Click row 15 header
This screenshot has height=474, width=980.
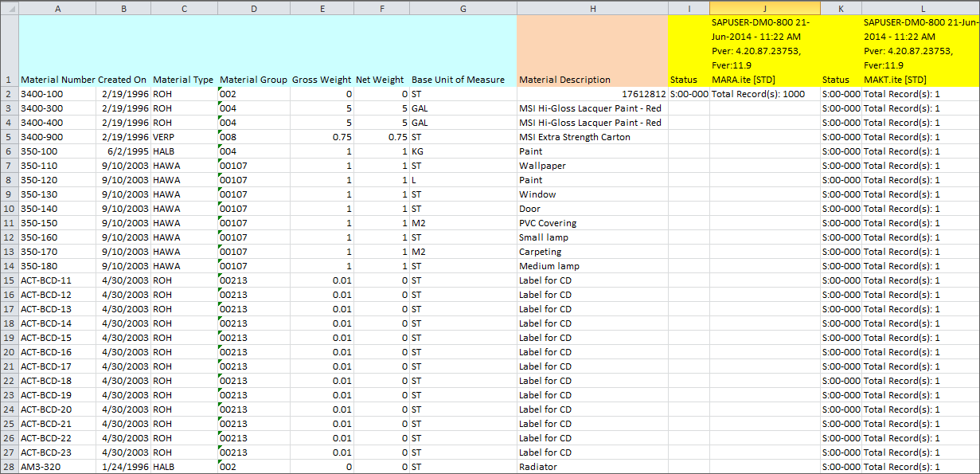(9, 280)
